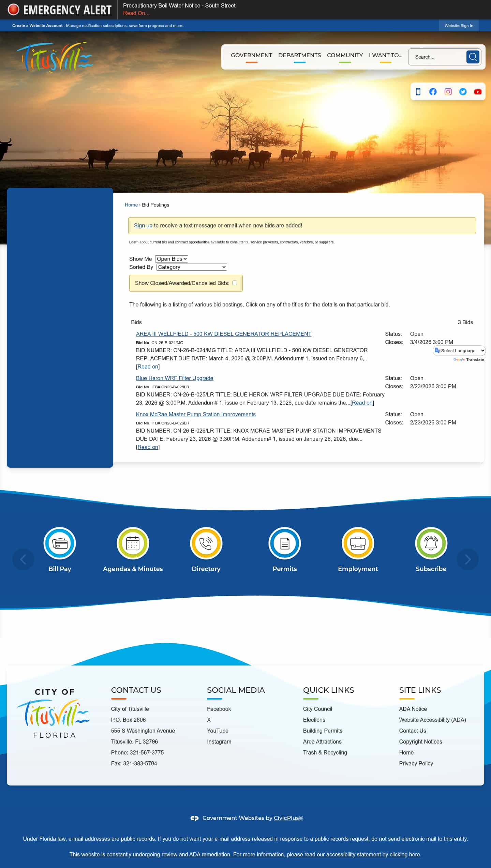
Task: Click Read On in the emergency alert
Action: 136,13
